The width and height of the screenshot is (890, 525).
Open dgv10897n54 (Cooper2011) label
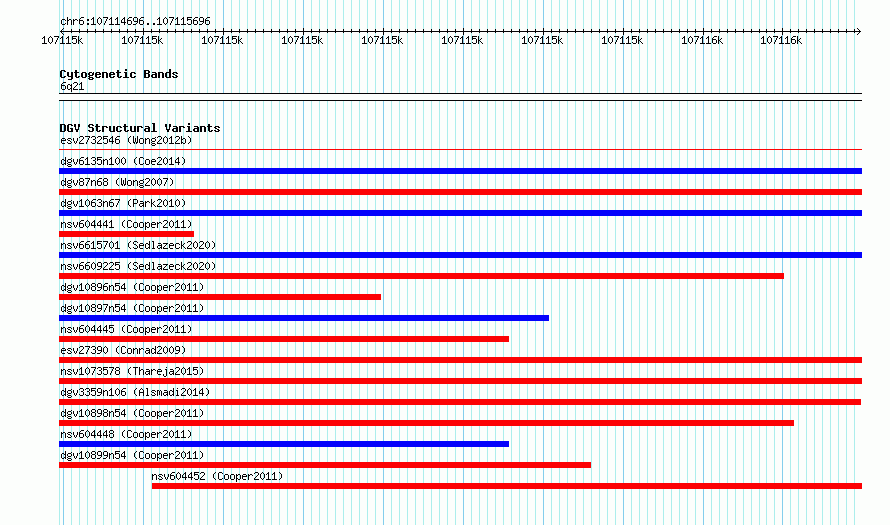132,308
